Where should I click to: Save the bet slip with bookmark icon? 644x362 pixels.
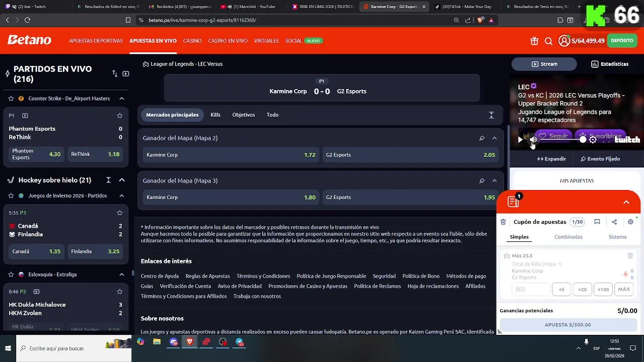point(597,222)
